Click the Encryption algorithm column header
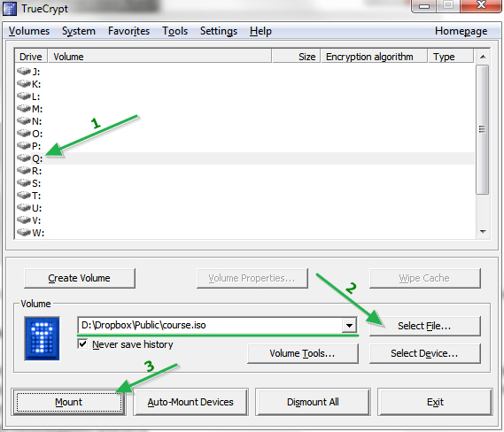This screenshot has width=504, height=432. point(374,57)
